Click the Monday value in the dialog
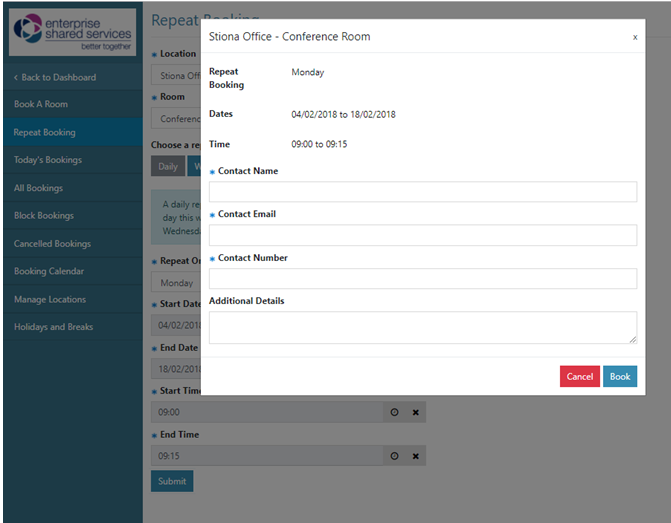671x523 pixels. pos(308,72)
